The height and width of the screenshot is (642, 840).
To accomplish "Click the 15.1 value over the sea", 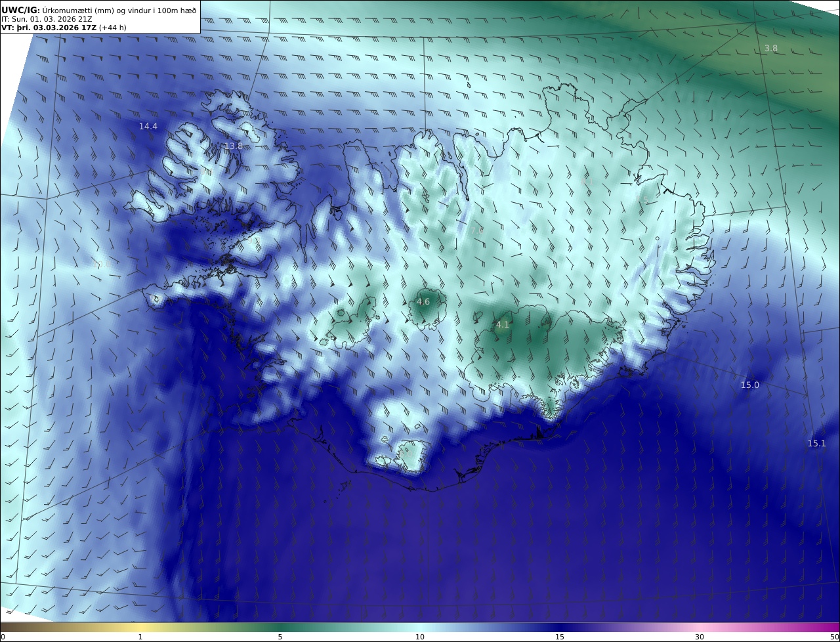I will [817, 443].
